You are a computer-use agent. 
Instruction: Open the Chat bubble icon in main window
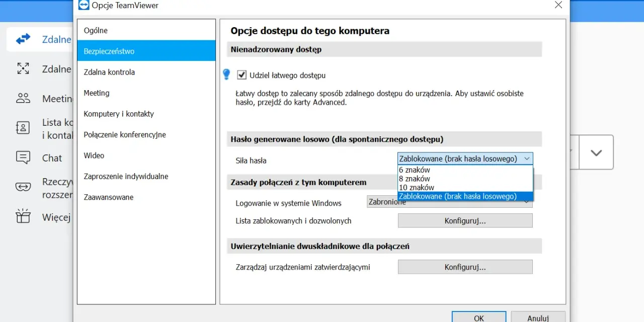click(23, 157)
